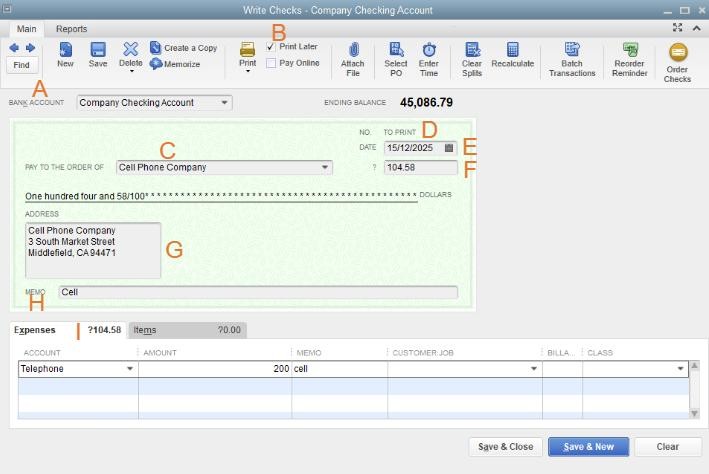Go to next check with right arrow

(30, 47)
